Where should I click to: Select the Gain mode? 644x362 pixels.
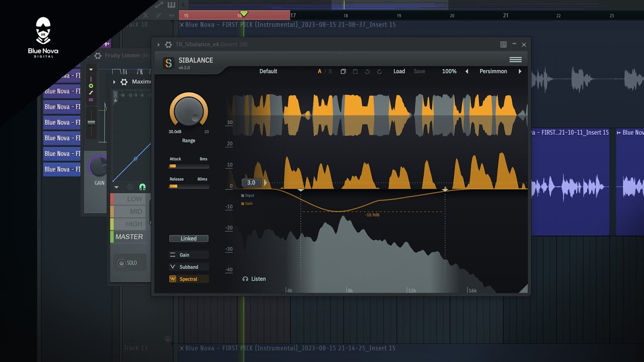tap(189, 255)
